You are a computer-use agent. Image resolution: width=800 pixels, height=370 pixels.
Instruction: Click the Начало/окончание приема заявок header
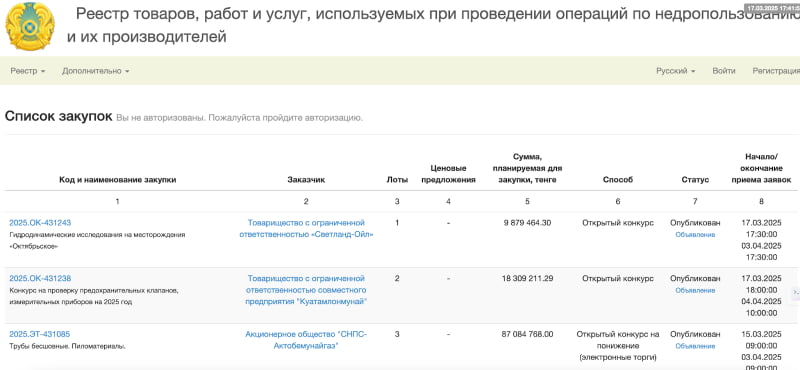pos(761,168)
